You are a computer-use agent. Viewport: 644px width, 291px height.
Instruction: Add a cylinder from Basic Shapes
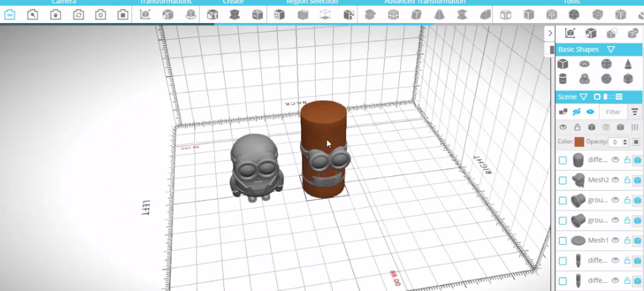(563, 78)
